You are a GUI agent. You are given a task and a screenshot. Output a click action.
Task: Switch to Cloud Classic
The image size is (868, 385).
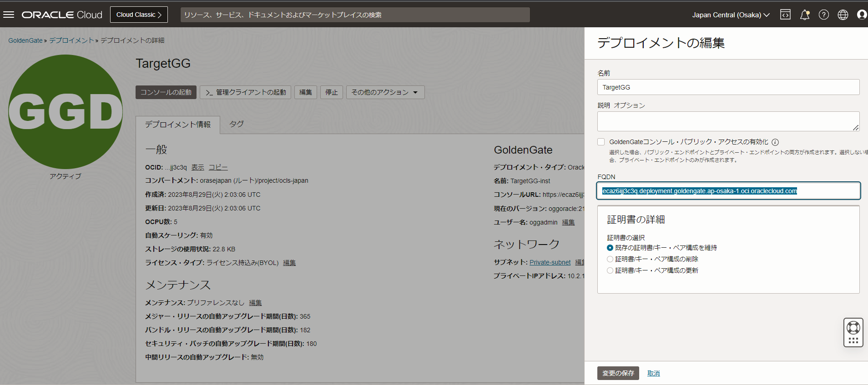pos(139,15)
